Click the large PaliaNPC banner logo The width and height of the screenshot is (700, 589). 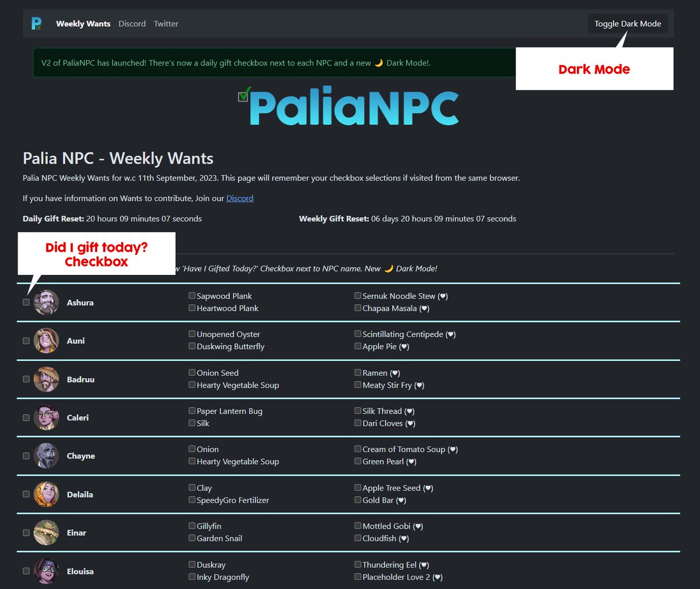point(349,106)
